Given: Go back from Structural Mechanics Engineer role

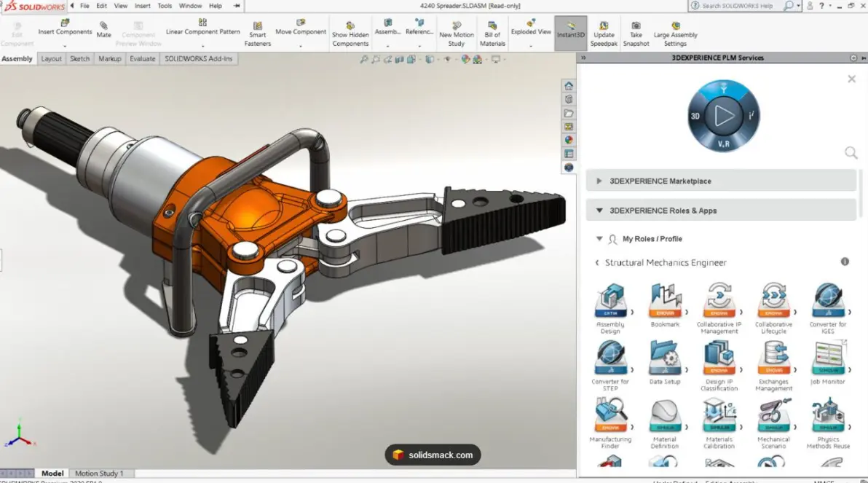Looking at the screenshot, I should tap(597, 262).
